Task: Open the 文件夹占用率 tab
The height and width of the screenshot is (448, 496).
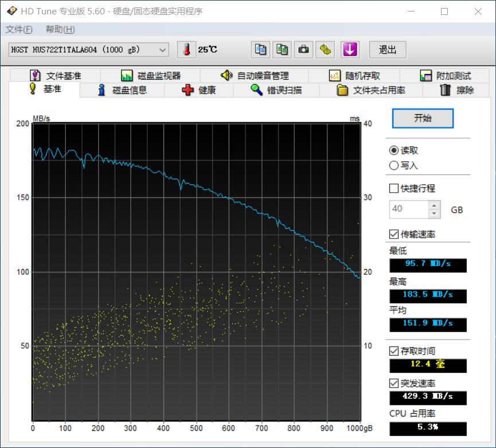Action: tap(371, 90)
